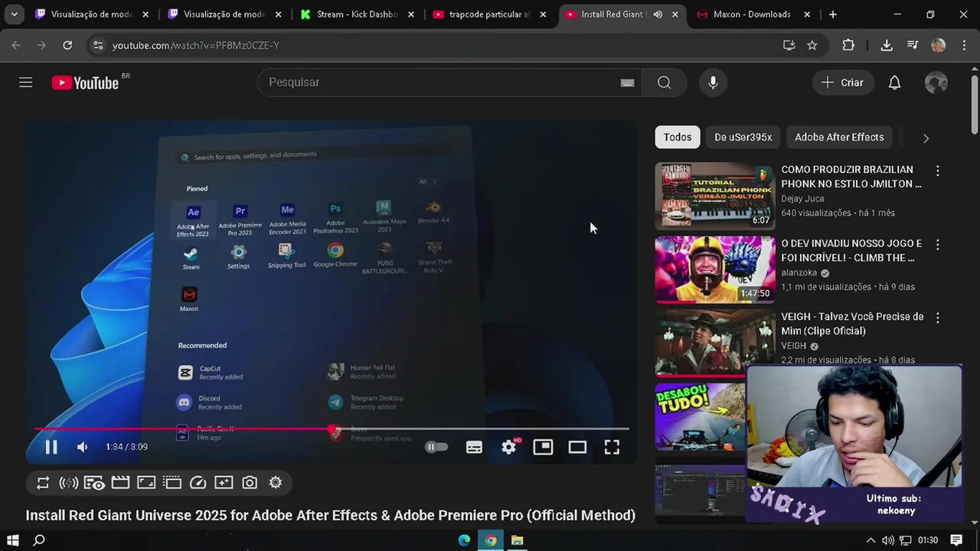Screen dimensions: 980x551
Task: Open a new browser tab
Action: (x=833, y=15)
